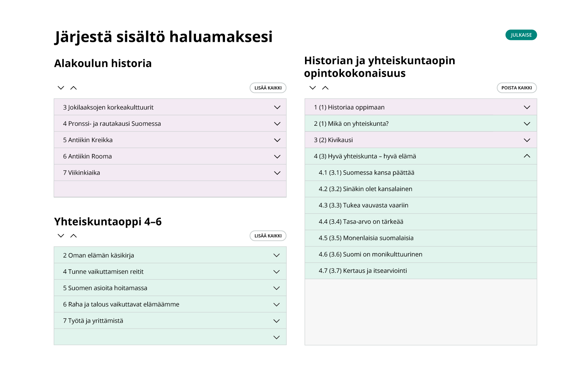Image resolution: width=588 pixels, height=380 pixels.
Task: Expand all Yhteiskuntaoppi 4–6 chapters via down arrow
Action: pyautogui.click(x=61, y=236)
